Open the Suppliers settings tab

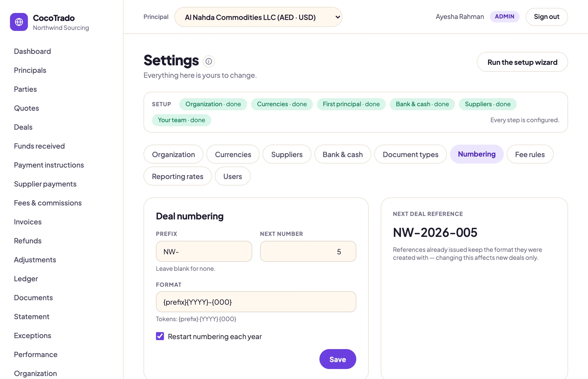click(287, 154)
